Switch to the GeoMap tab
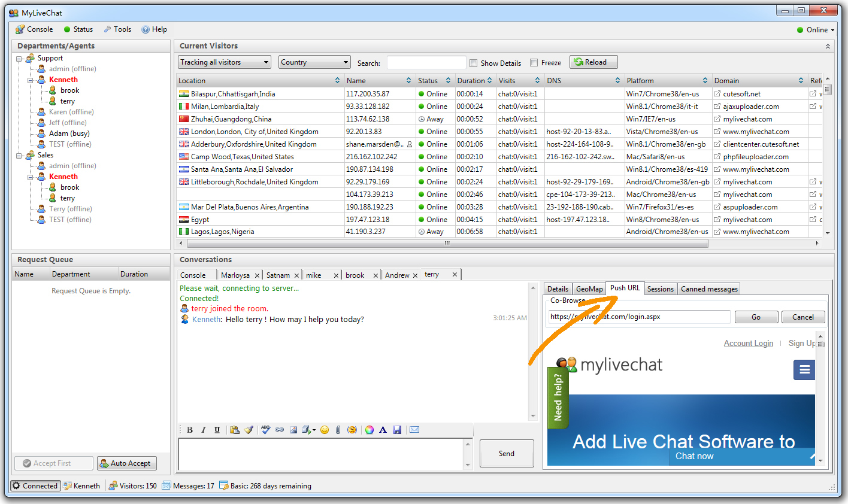The width and height of the screenshot is (848, 504). click(x=589, y=289)
